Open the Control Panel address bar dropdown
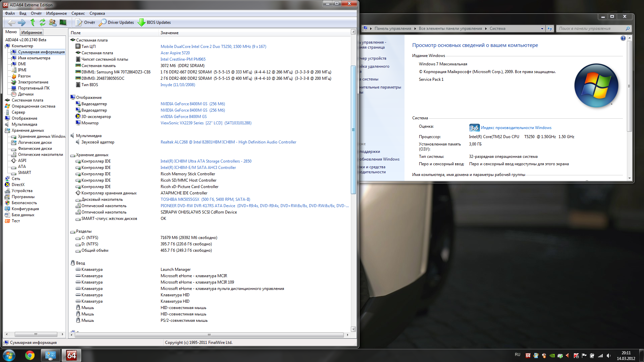This screenshot has width=644, height=362. coord(542,29)
